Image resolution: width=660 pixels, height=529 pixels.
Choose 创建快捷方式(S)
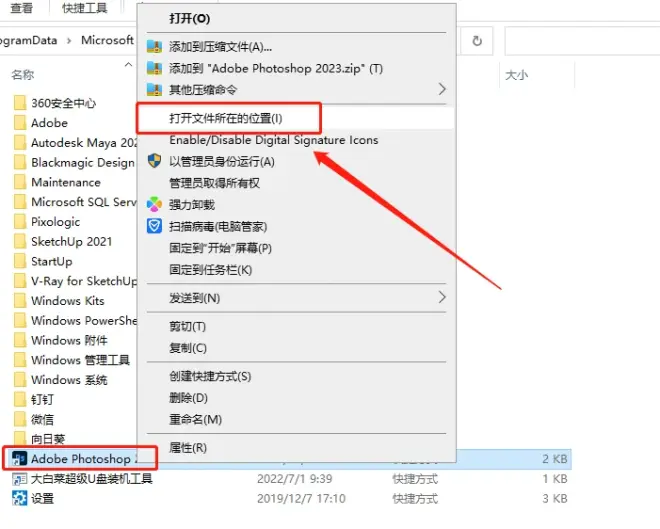coord(210,376)
